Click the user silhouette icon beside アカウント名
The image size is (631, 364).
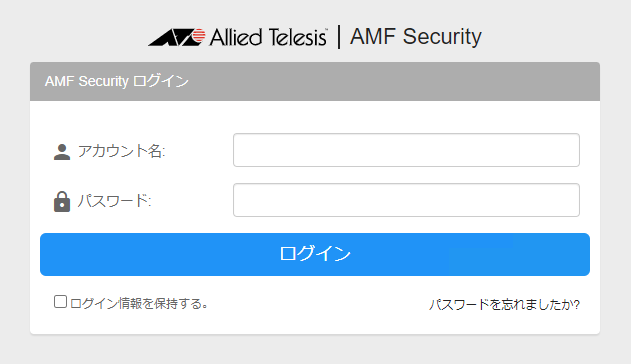pyautogui.click(x=62, y=152)
